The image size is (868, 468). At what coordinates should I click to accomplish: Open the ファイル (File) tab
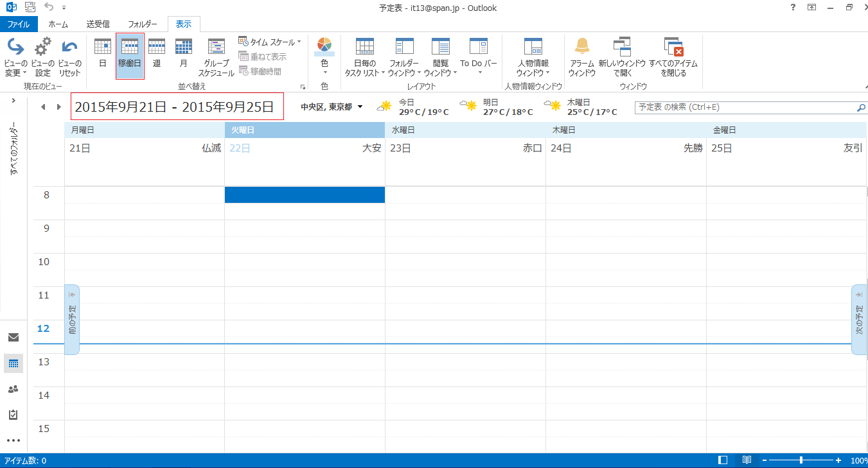pyautogui.click(x=19, y=24)
